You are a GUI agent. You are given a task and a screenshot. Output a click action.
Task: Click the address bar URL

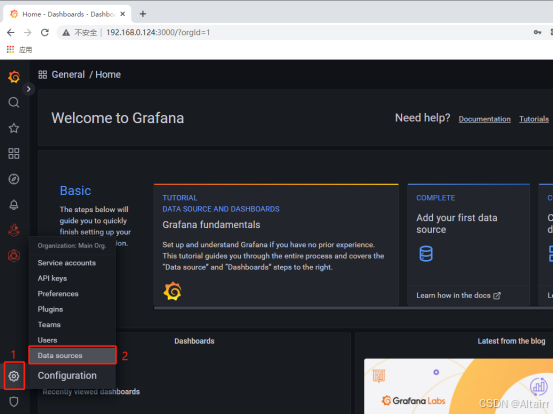coord(158,32)
